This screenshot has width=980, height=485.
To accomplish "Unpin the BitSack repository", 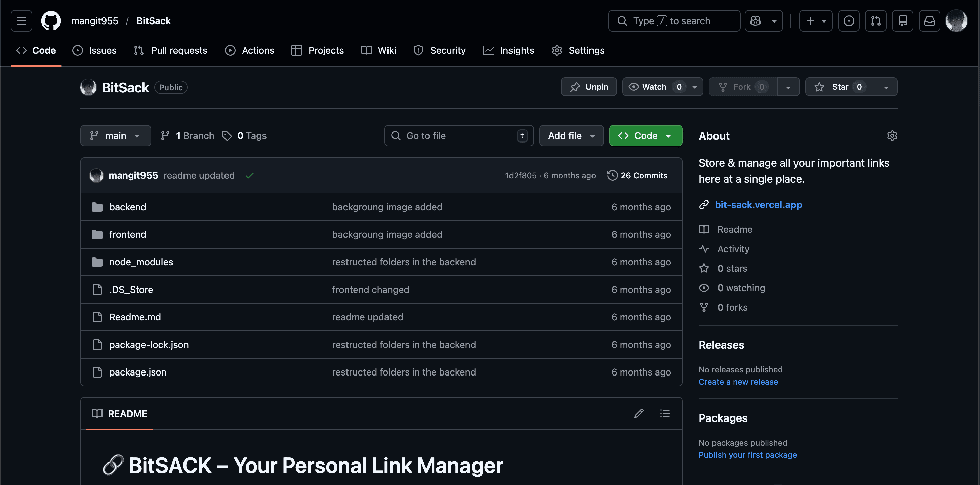I will click(x=588, y=87).
